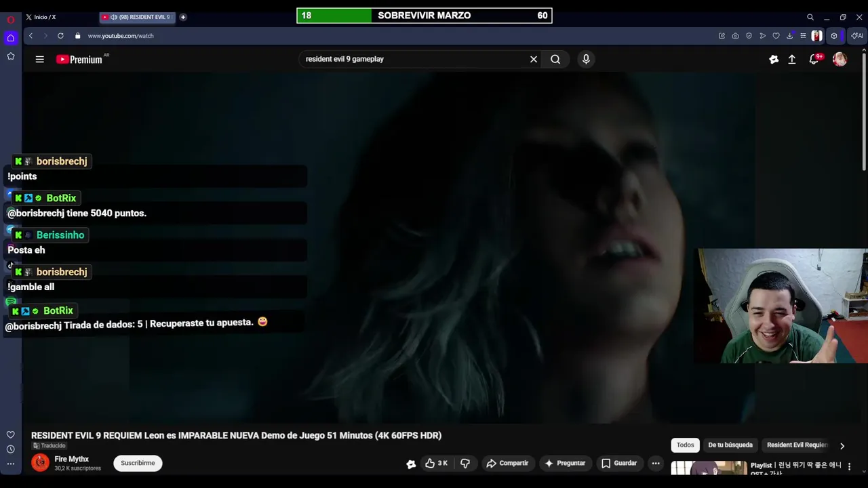Open the privacy protection shield icon
This screenshot has height=488, width=868.
pos(749,36)
